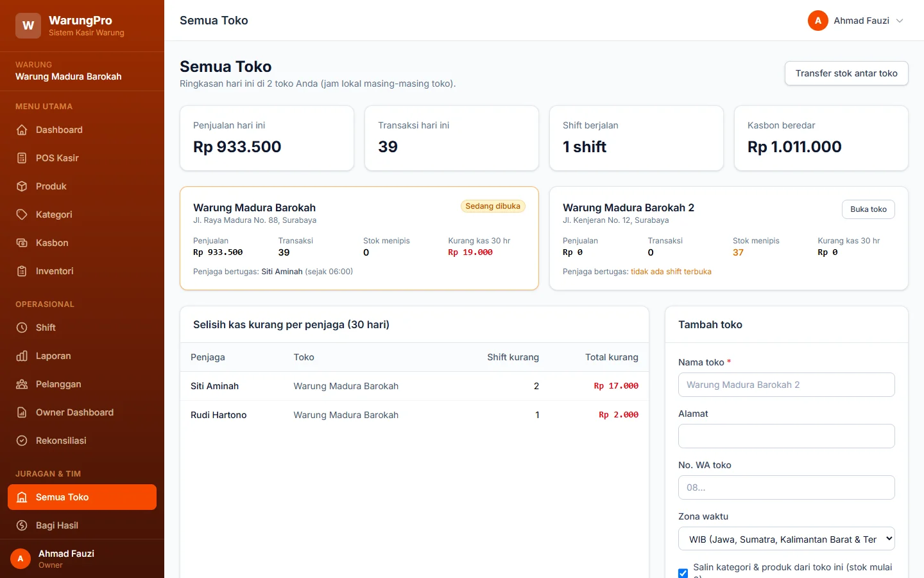Click the tidak ada shift terbuka text

pyautogui.click(x=671, y=272)
